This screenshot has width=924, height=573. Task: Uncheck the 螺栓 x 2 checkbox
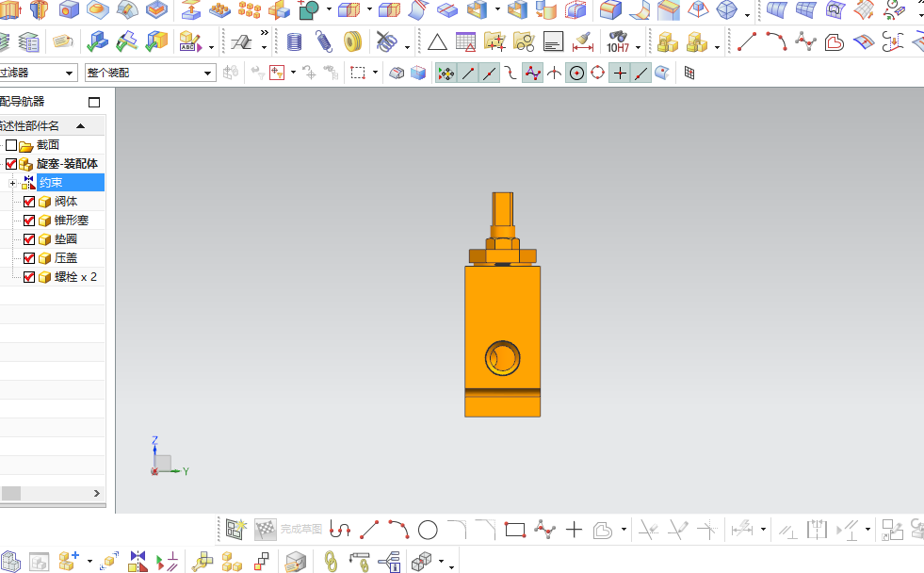point(29,277)
